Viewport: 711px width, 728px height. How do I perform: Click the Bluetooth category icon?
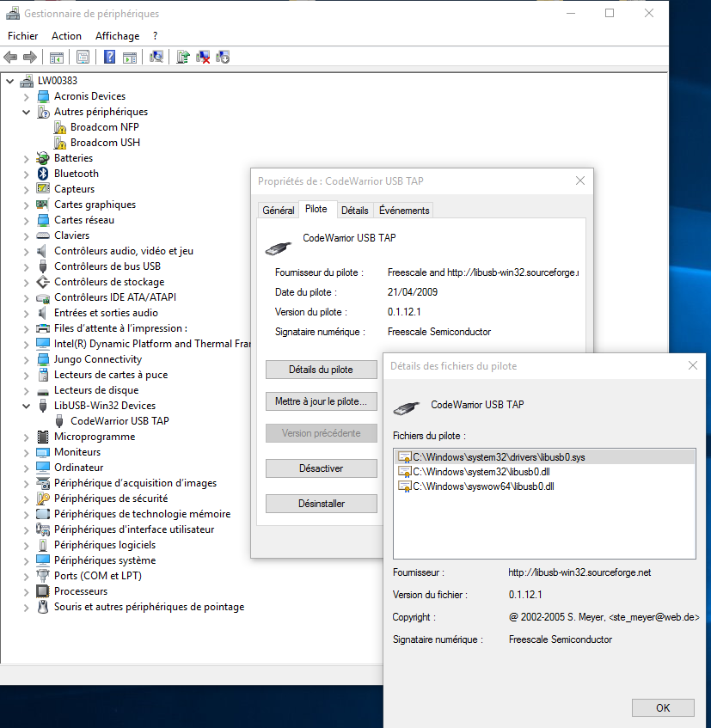point(43,173)
